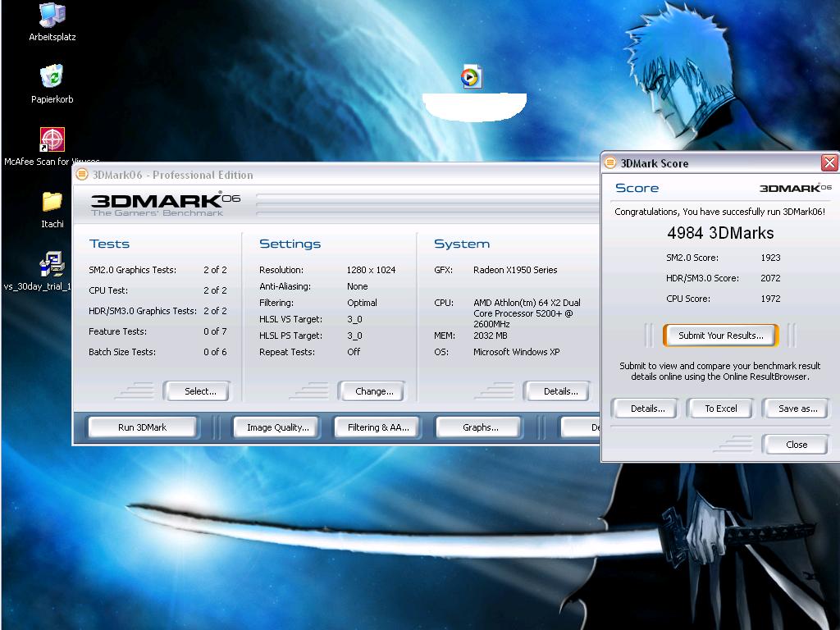Image resolution: width=840 pixels, height=630 pixels.
Task: Select the McAfee Scan for Viruses shortcut
Action: click(x=52, y=147)
